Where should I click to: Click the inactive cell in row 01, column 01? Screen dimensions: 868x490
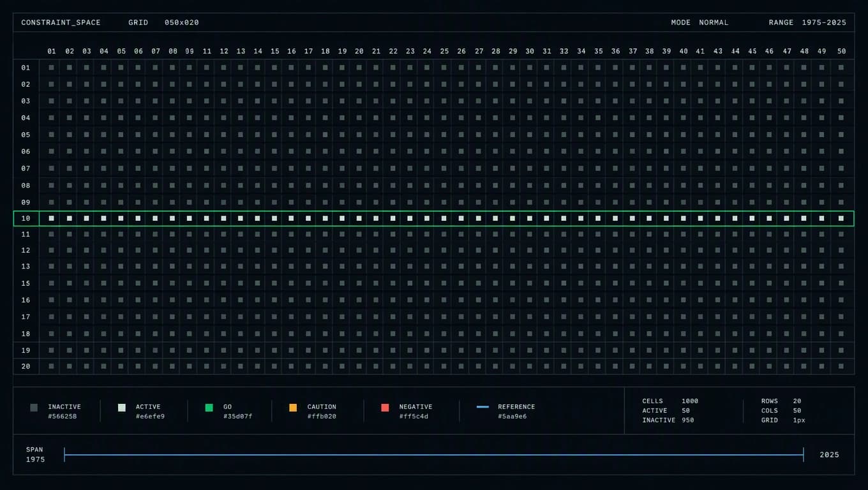[52, 67]
